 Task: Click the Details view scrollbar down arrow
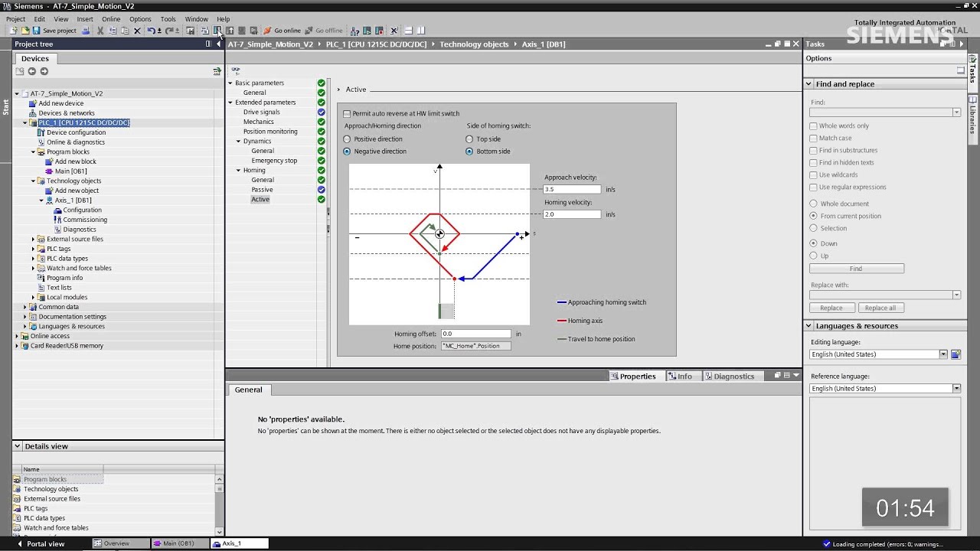point(220,532)
